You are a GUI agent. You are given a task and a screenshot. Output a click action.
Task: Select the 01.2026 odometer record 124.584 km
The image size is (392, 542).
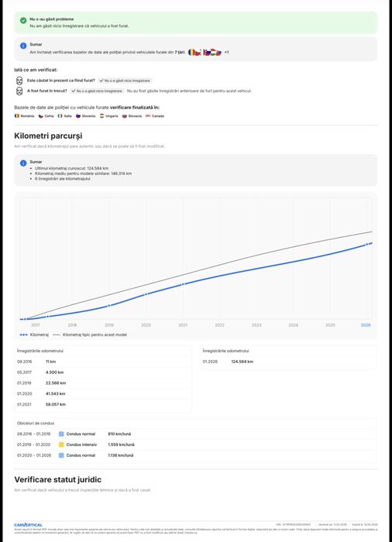pyautogui.click(x=288, y=362)
